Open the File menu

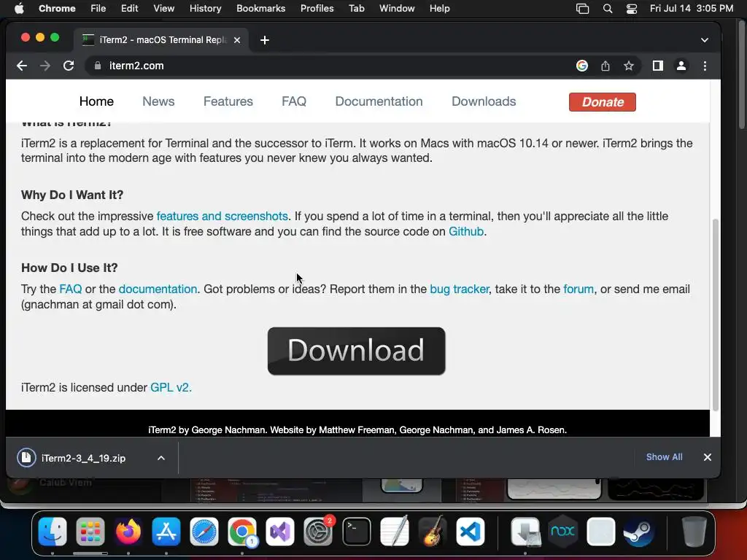98,9
